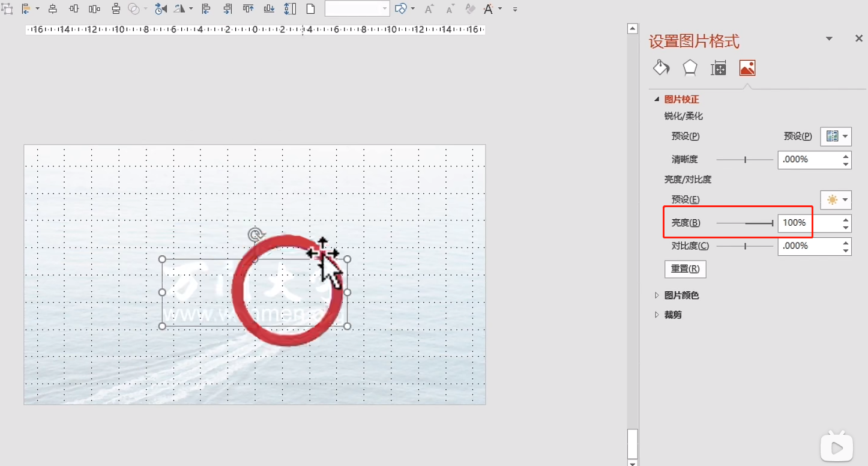Viewport: 868px width, 466px height.
Task: Click the top-left resize handle of selected picture
Action: 162,259
